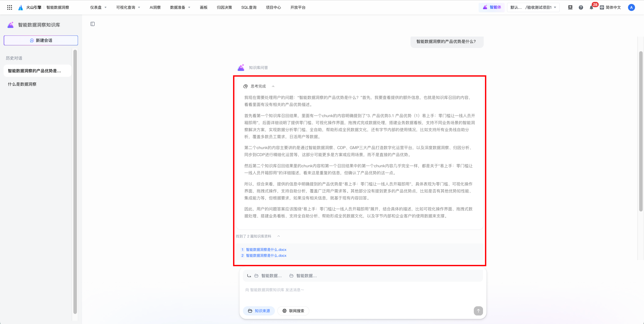Click the notification bell icon
Screen dimensions: 644x324
[591, 7]
